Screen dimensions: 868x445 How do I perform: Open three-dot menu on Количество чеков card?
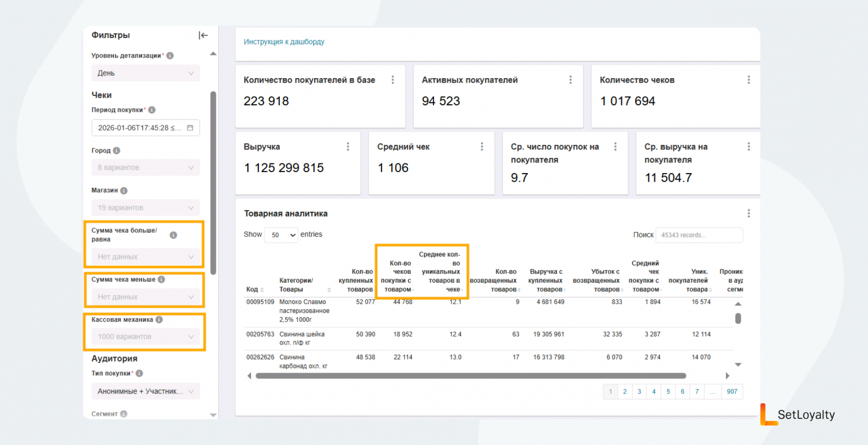click(749, 80)
